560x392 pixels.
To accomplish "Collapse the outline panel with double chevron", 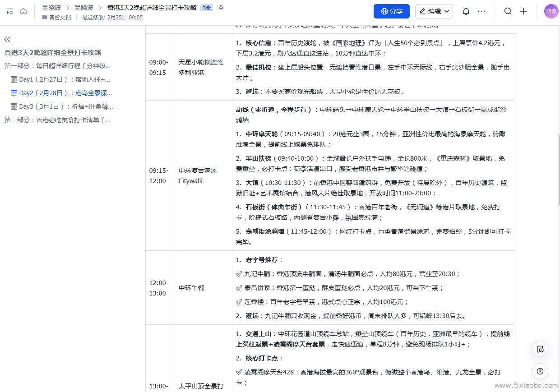I will 7,39.
